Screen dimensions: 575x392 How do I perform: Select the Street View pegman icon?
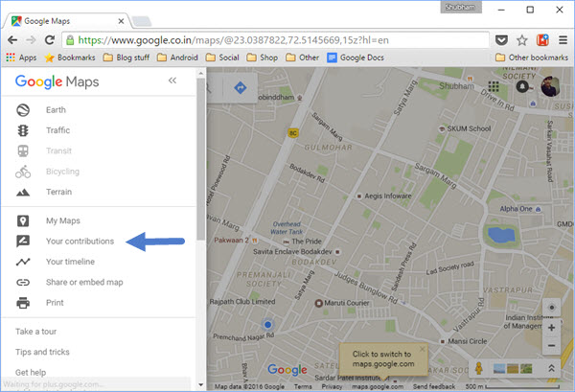point(479,368)
